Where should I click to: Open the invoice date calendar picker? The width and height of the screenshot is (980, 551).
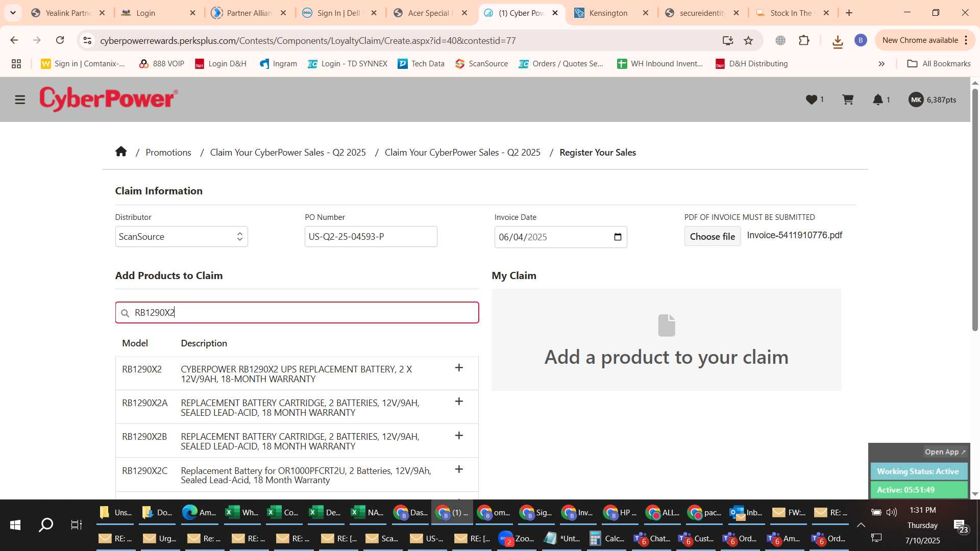pyautogui.click(x=618, y=237)
